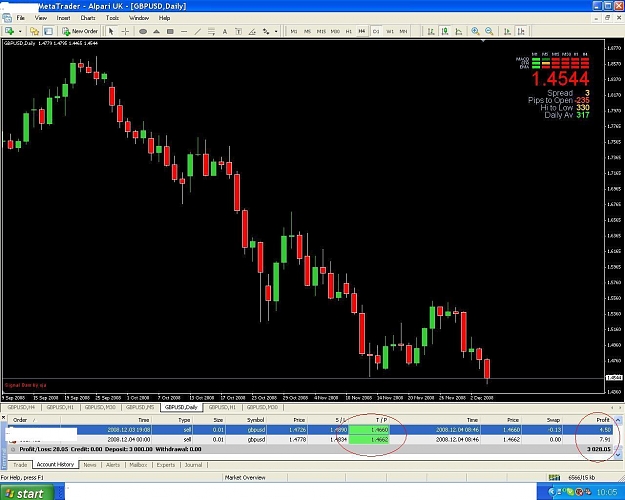Open the Insert menu
Viewport: 625px width, 500px height.
[63, 18]
